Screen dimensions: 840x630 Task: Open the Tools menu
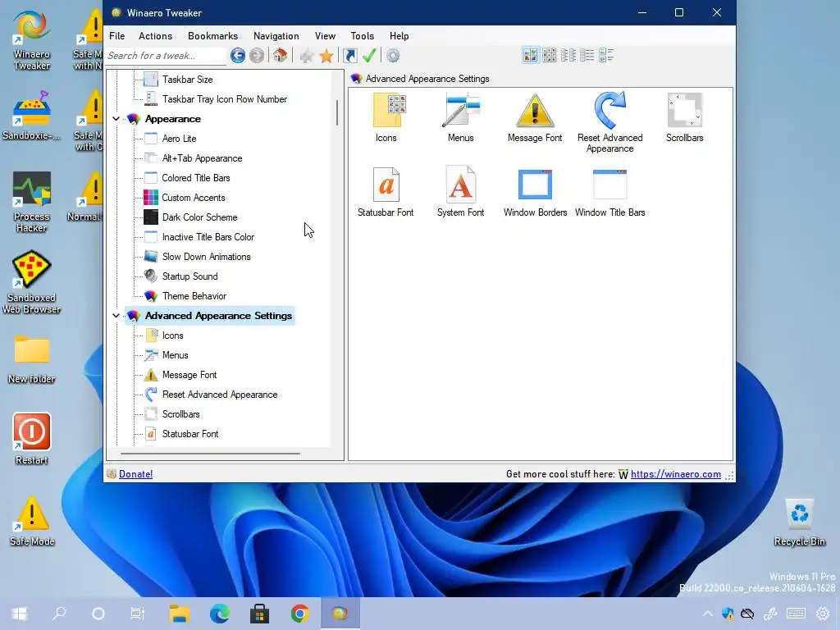(x=362, y=36)
